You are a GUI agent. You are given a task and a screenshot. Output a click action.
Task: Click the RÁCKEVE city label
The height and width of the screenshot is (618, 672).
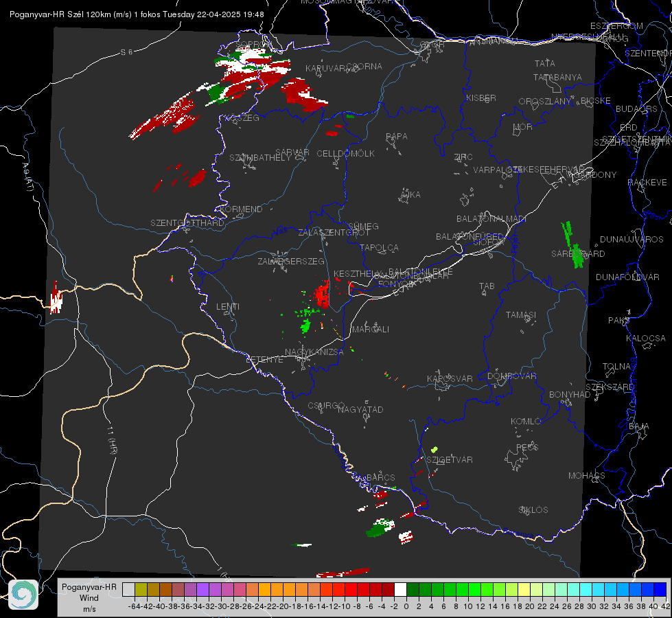[647, 182]
